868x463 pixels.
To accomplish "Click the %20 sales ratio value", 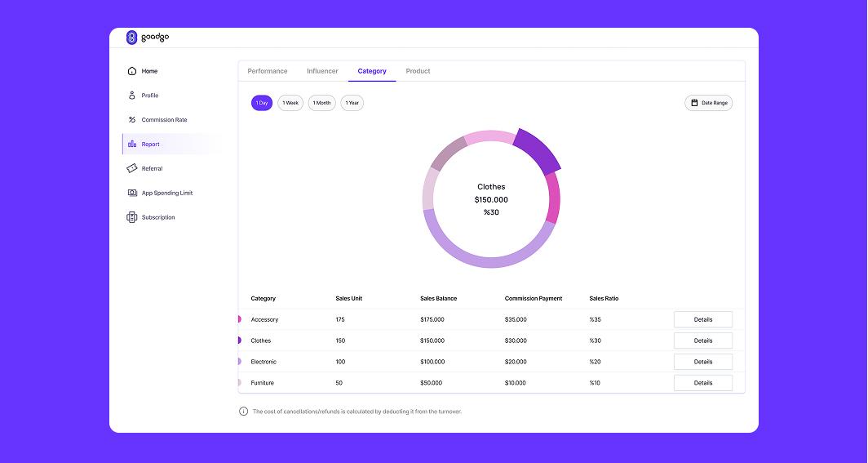I will [x=595, y=362].
